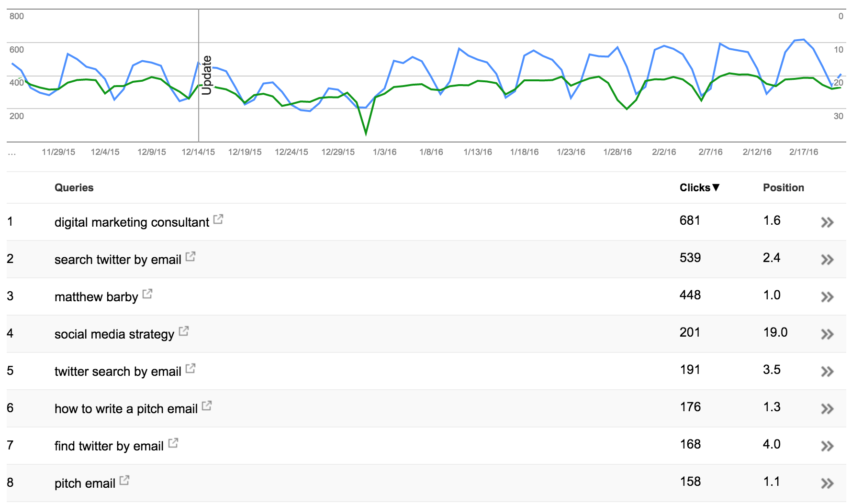Open the digital marketing consultant query
This screenshot has height=504, width=852.
(132, 222)
